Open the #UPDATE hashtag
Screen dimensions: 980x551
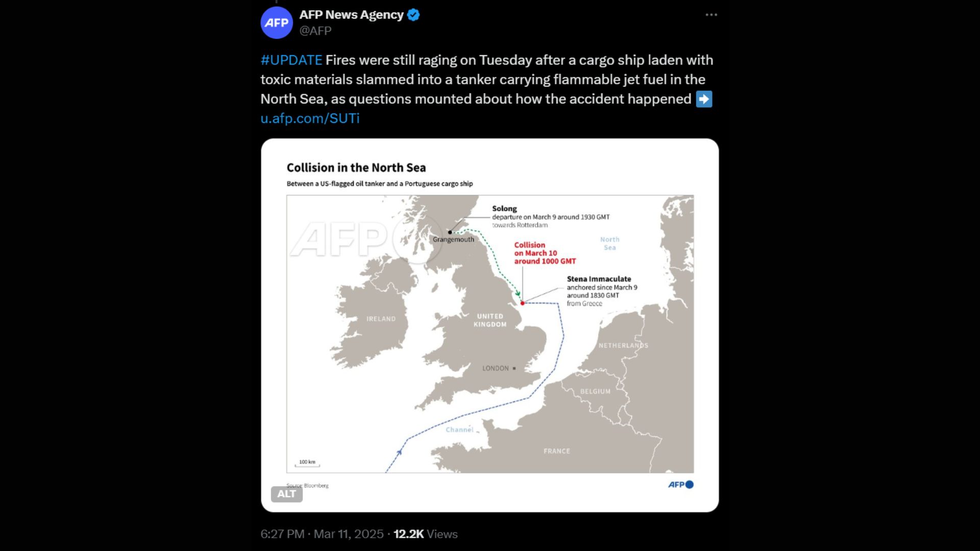click(x=290, y=60)
